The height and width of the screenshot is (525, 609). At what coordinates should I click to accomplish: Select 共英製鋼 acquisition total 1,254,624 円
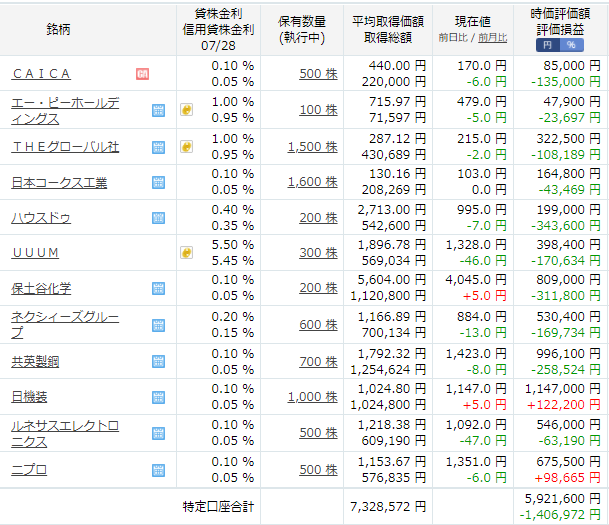[388, 370]
